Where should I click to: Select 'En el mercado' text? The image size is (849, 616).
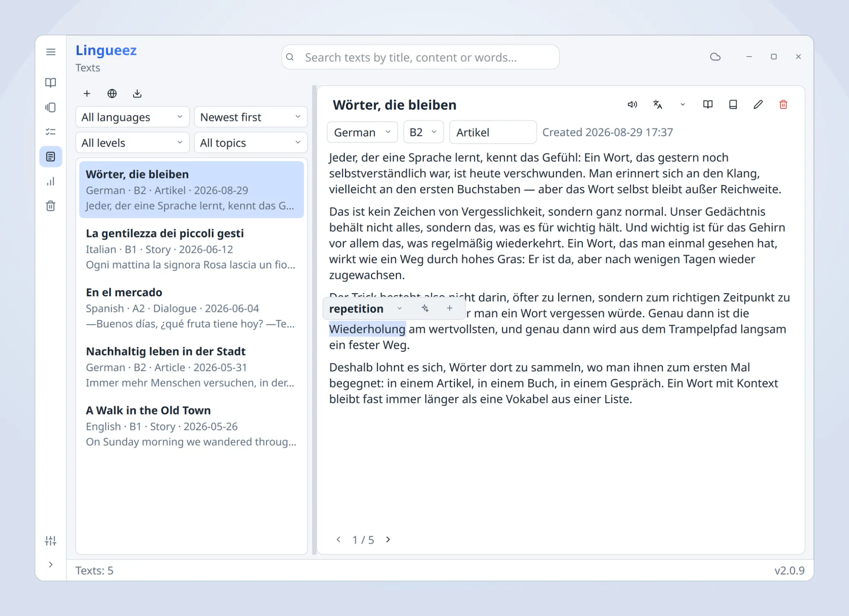click(191, 308)
